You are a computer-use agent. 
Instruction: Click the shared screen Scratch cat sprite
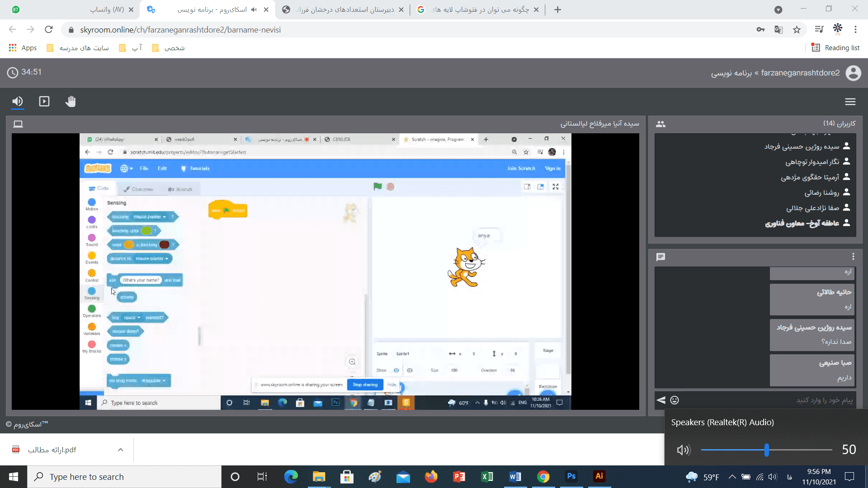pos(466,267)
